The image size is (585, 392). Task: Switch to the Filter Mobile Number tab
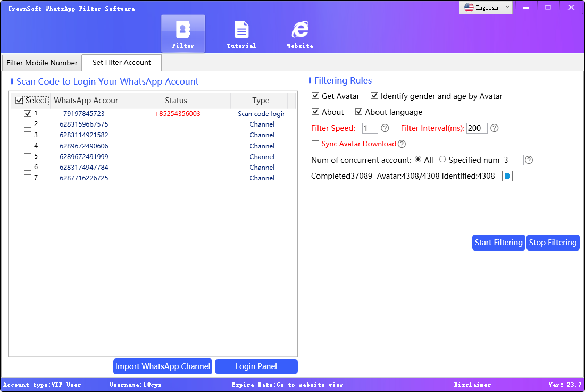click(x=41, y=62)
